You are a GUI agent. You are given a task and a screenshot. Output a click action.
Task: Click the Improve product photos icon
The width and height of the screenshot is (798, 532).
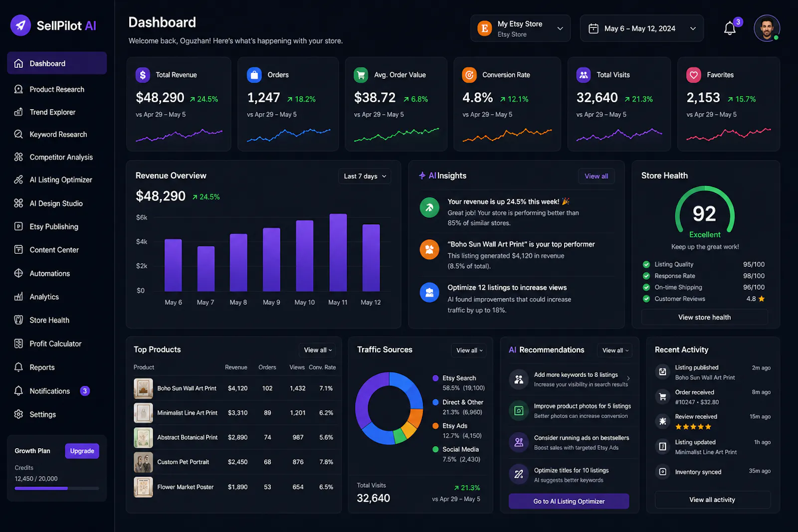[x=519, y=411]
